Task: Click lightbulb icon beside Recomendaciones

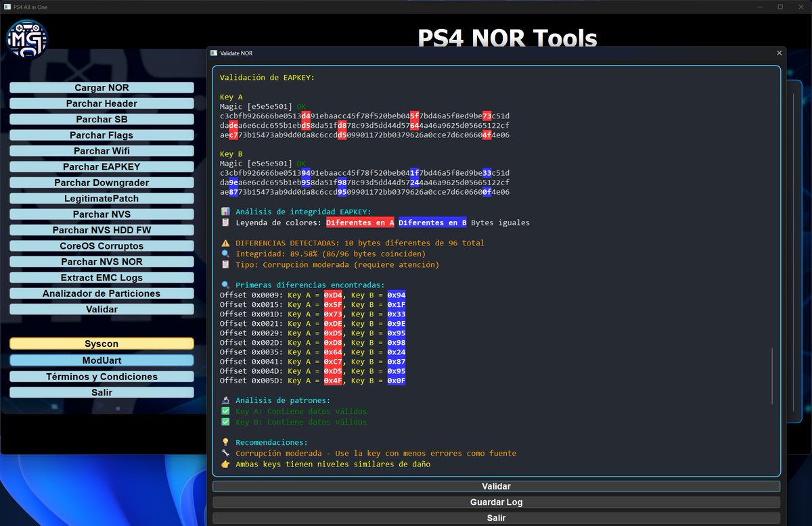Action: [x=225, y=443]
